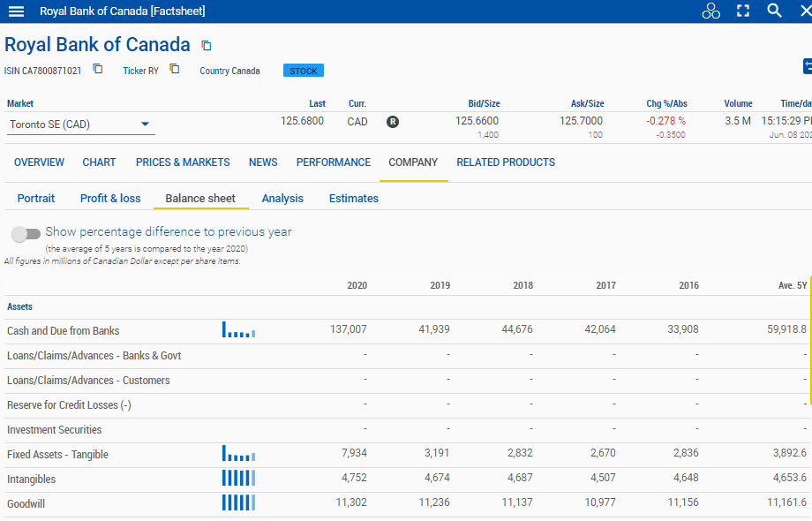The width and height of the screenshot is (812, 521).
Task: Click the bid price 125.6600
Action: [477, 121]
